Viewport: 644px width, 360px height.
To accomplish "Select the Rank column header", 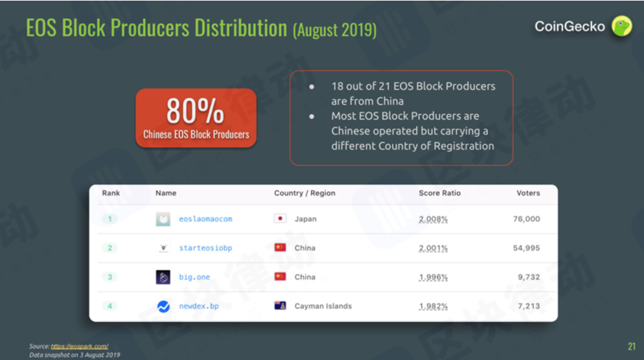I will point(111,193).
